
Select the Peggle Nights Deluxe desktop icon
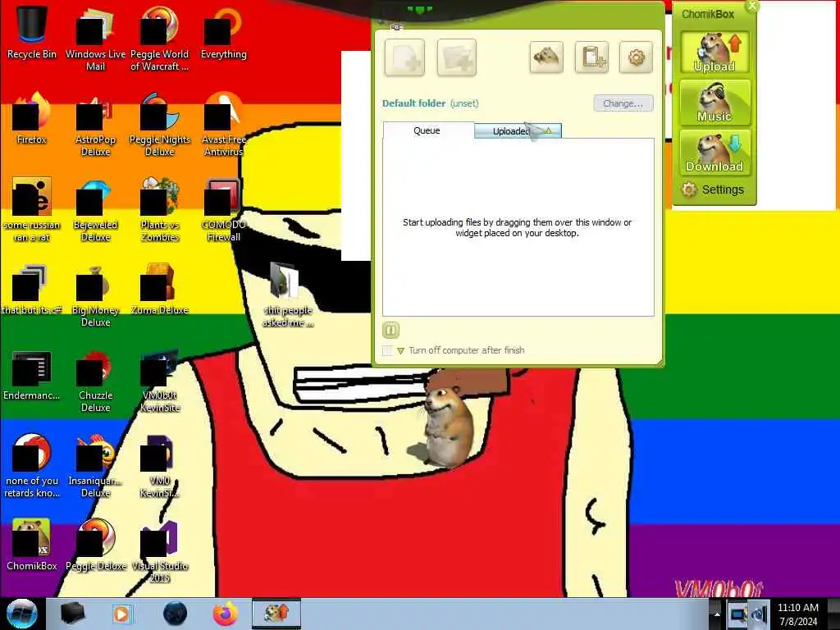160,125
